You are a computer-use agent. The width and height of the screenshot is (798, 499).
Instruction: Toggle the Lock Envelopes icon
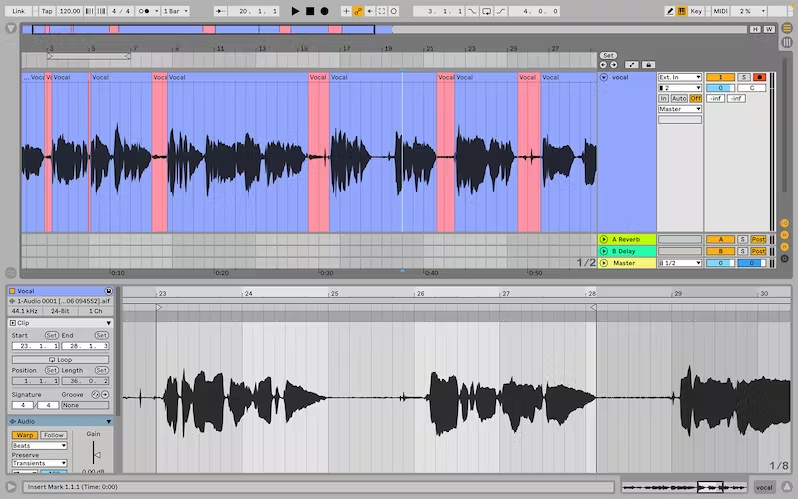click(x=648, y=65)
